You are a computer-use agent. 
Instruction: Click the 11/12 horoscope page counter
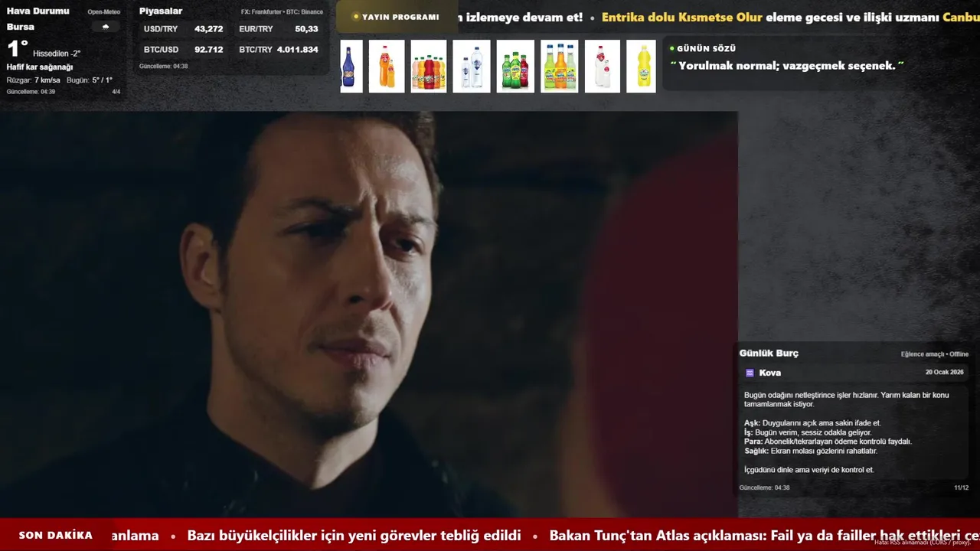(961, 487)
